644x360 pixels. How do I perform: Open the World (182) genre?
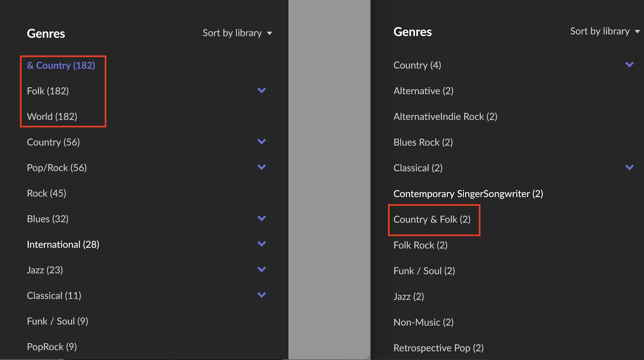(x=52, y=116)
